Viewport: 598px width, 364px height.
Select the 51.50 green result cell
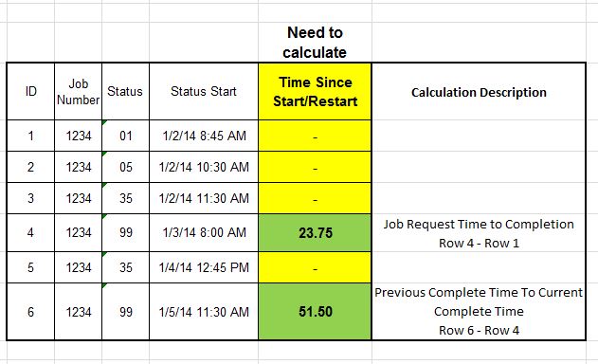click(315, 311)
